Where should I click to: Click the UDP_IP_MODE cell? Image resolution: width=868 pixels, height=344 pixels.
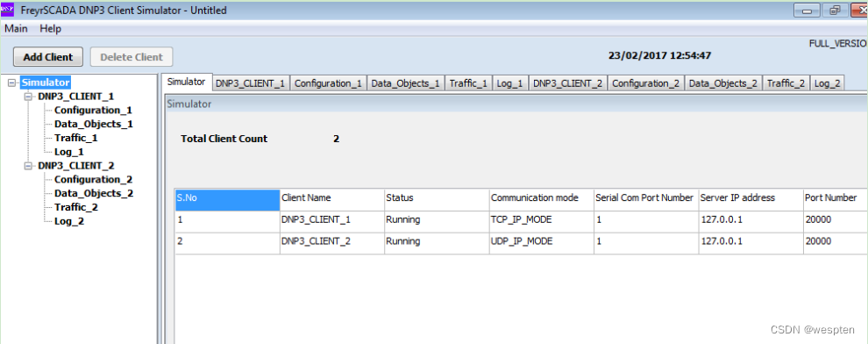541,243
